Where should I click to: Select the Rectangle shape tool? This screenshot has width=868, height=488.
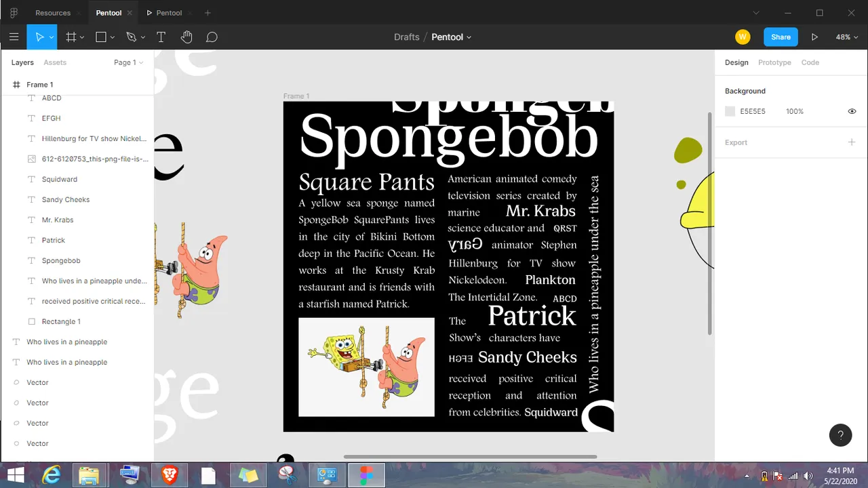(101, 37)
